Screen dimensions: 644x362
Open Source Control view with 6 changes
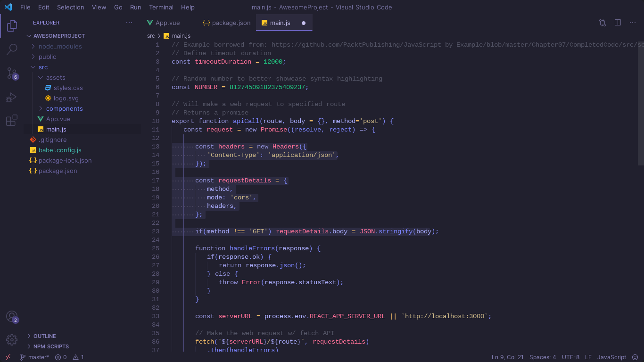click(12, 73)
